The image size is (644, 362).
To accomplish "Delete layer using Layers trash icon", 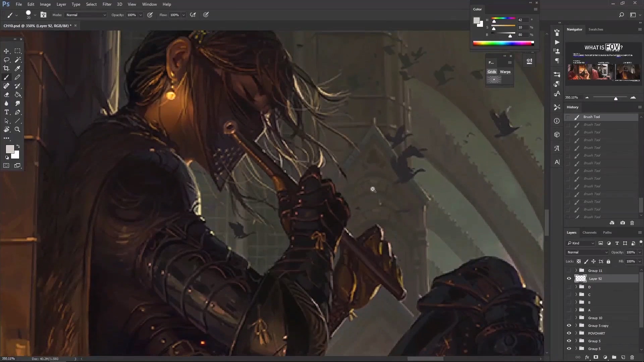I will pyautogui.click(x=632, y=357).
